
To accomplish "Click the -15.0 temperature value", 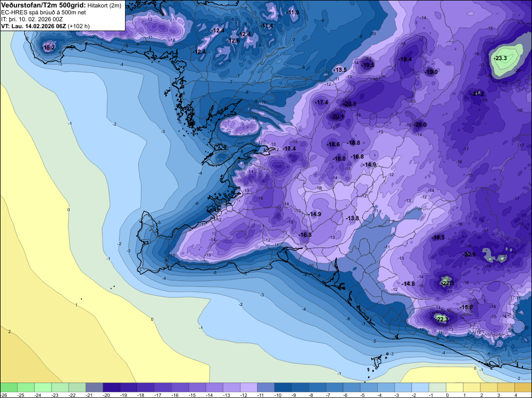I will click(466, 307).
